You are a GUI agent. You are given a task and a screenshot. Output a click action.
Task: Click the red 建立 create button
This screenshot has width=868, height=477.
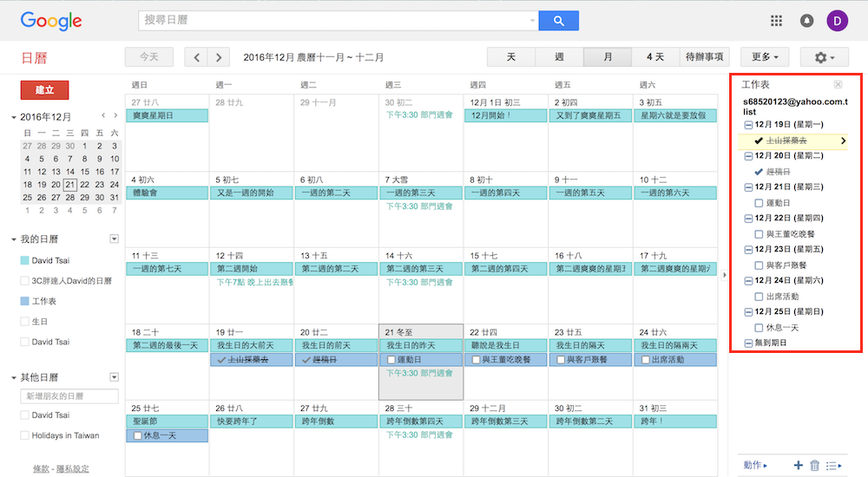click(x=44, y=90)
